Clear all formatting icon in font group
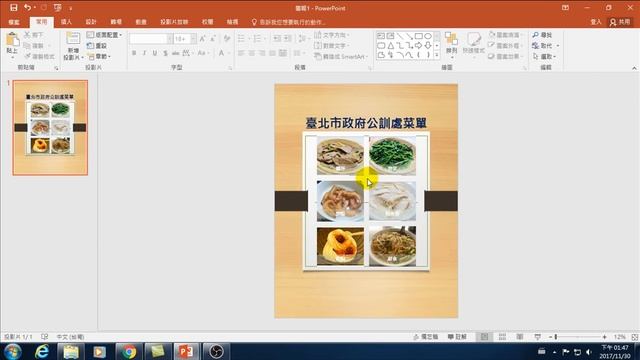Viewport: 640px width, 360px height. pos(227,39)
